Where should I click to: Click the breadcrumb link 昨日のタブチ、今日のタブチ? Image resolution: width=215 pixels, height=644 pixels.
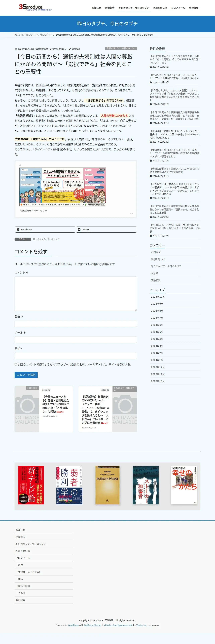[x=39, y=35]
